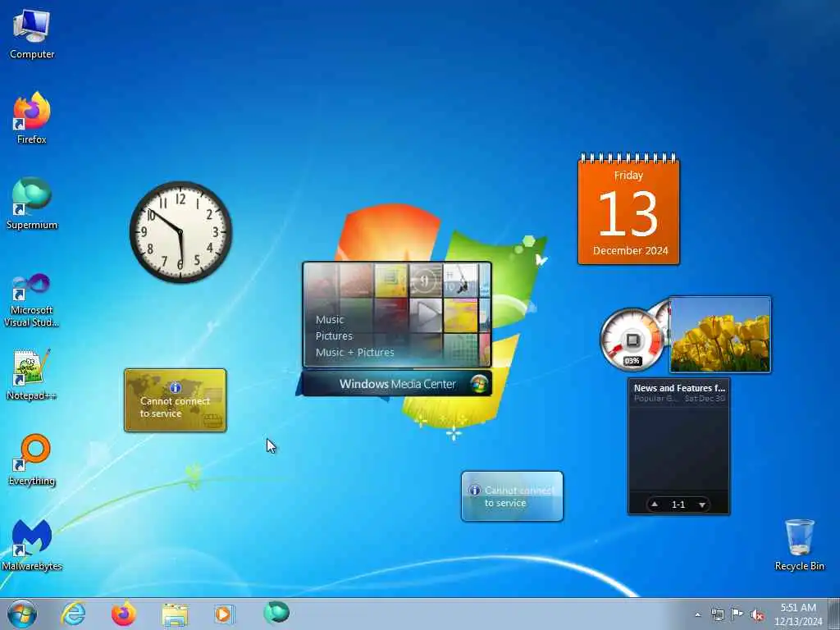The height and width of the screenshot is (630, 840).
Task: Click the muted volume tray icon
Action: [x=757, y=614]
